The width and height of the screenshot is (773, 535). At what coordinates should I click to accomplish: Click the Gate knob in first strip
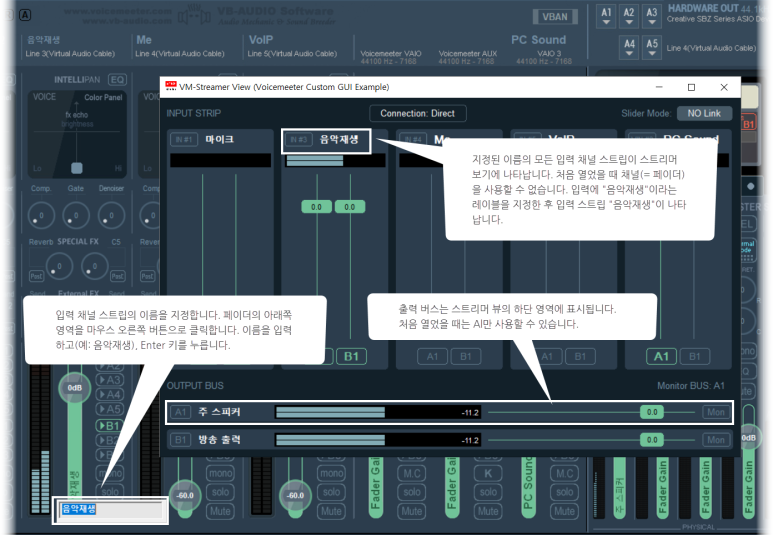[76, 215]
